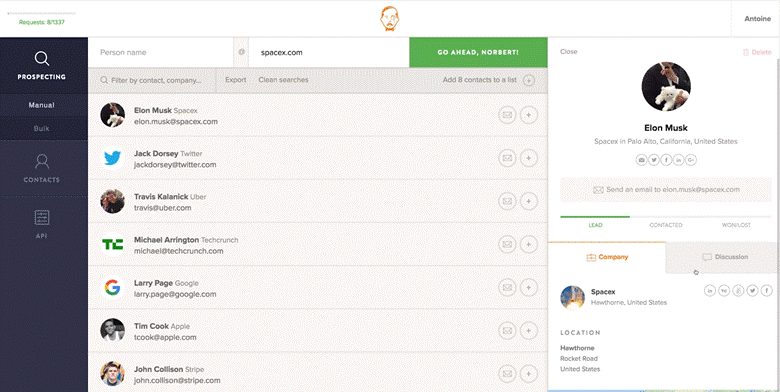Click Export above contact list

pos(235,80)
